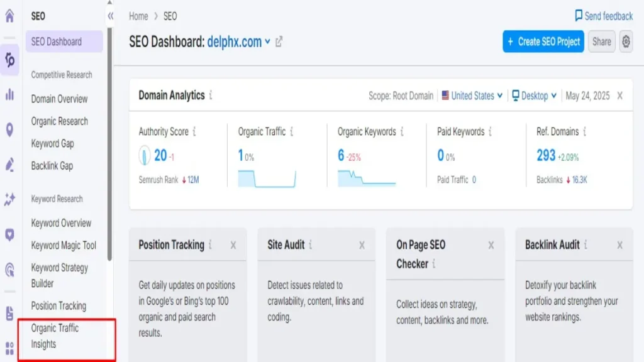Open the Desktop device dropdown
Viewport: 644px width, 362px height.
click(535, 96)
